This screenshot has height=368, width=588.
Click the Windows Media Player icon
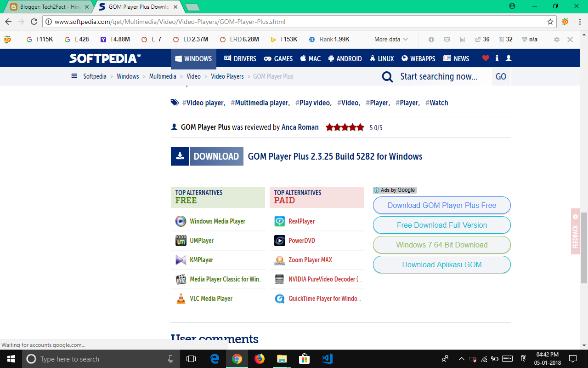[181, 221]
